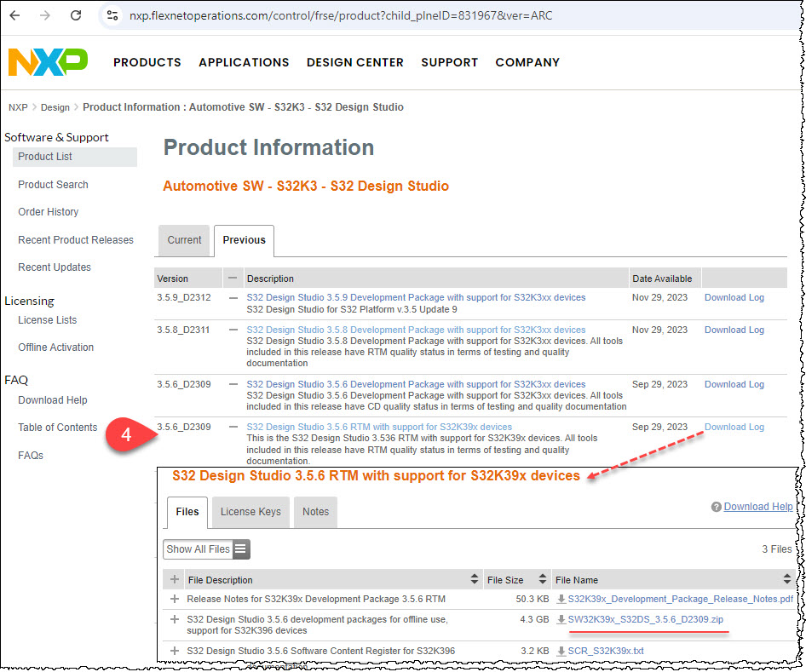
Task: Open the Show All Files filter
Action: pos(198,549)
